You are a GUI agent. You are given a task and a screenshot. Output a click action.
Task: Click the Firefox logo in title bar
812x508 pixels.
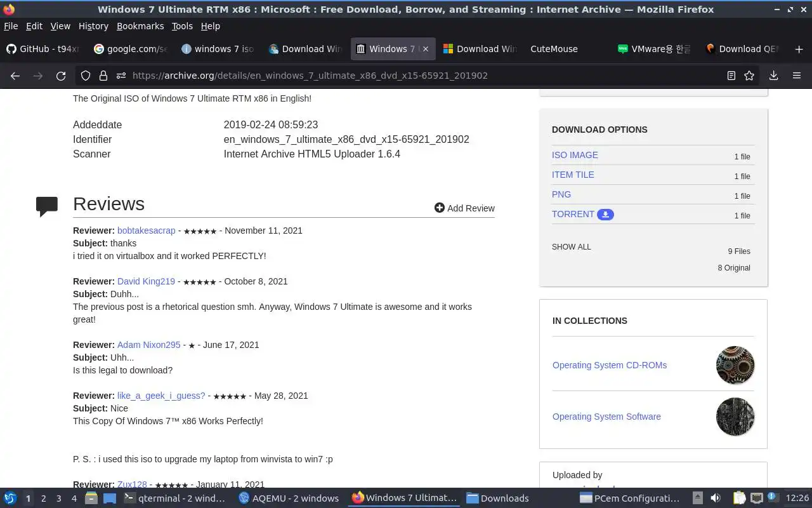9,10
